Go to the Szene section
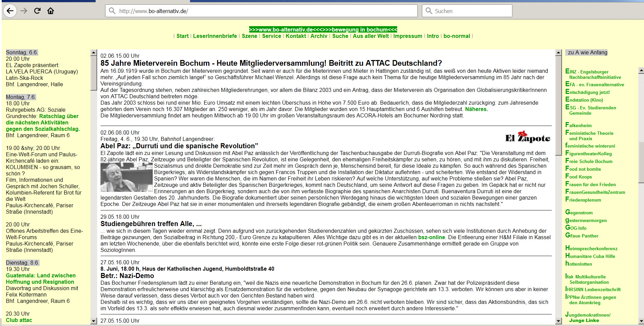Image resolution: width=644 pixels, height=326 pixels. pyautogui.click(x=249, y=36)
